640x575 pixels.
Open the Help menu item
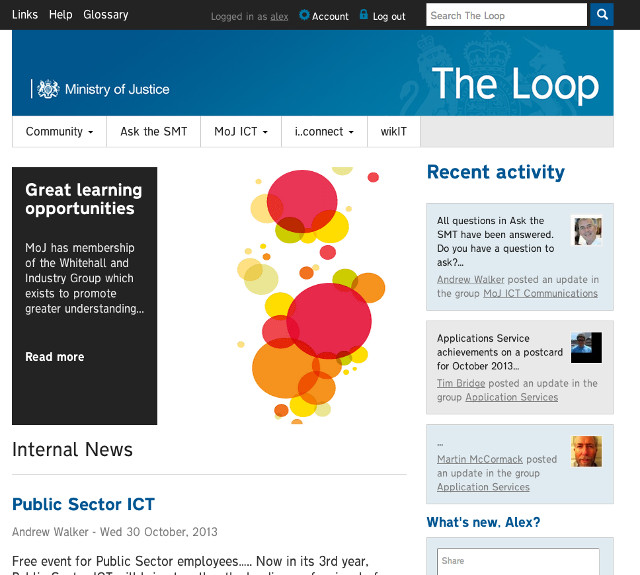coord(60,15)
